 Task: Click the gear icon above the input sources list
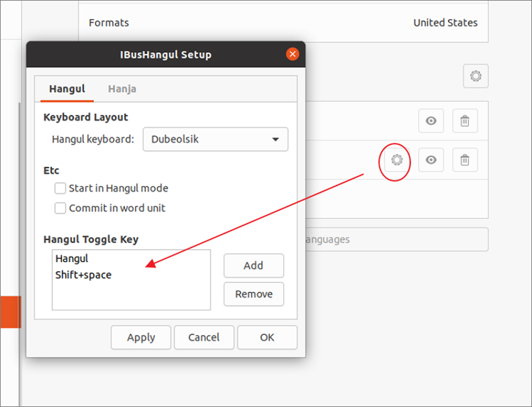pos(476,76)
